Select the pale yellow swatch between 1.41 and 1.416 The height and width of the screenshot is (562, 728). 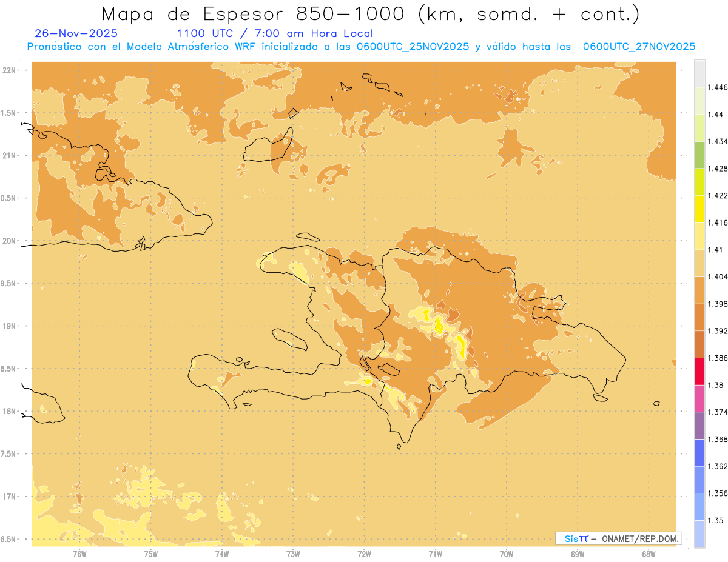coord(699,236)
